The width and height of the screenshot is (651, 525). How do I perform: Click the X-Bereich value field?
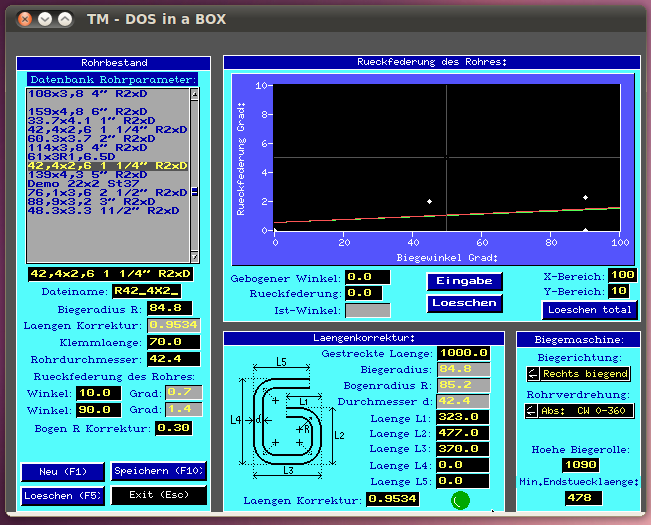pyautogui.click(x=622, y=275)
